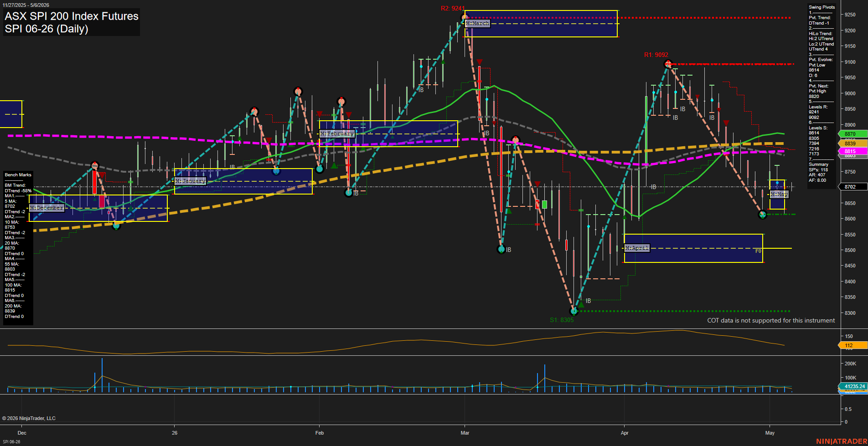This screenshot has height=446, width=868.
Task: Select the M:April monthly range label
Action: tap(637, 248)
